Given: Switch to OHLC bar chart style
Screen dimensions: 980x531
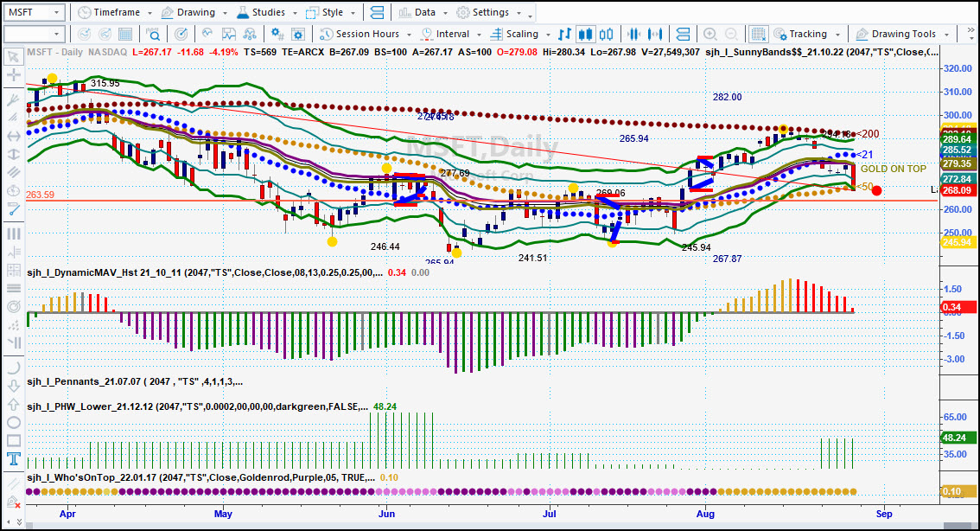Looking at the screenshot, I should coord(564,34).
